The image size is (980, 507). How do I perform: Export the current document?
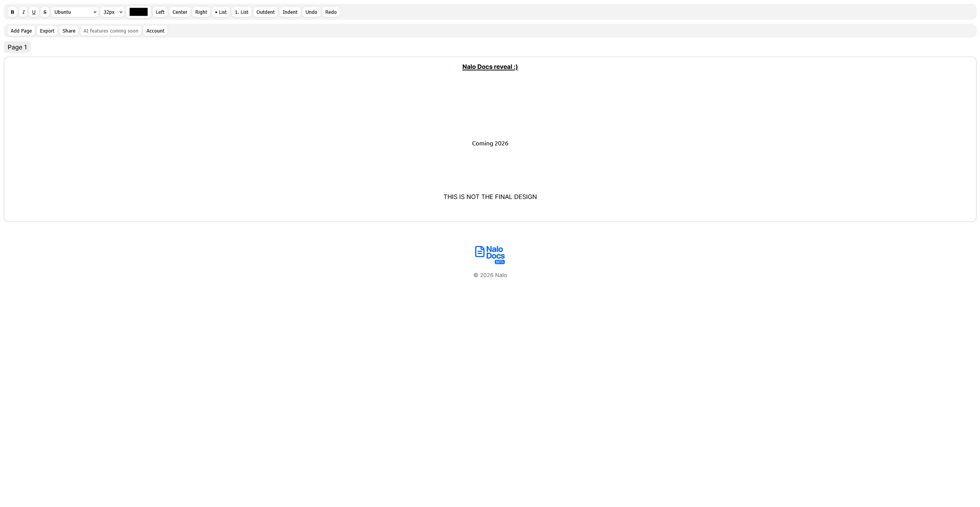pos(47,31)
